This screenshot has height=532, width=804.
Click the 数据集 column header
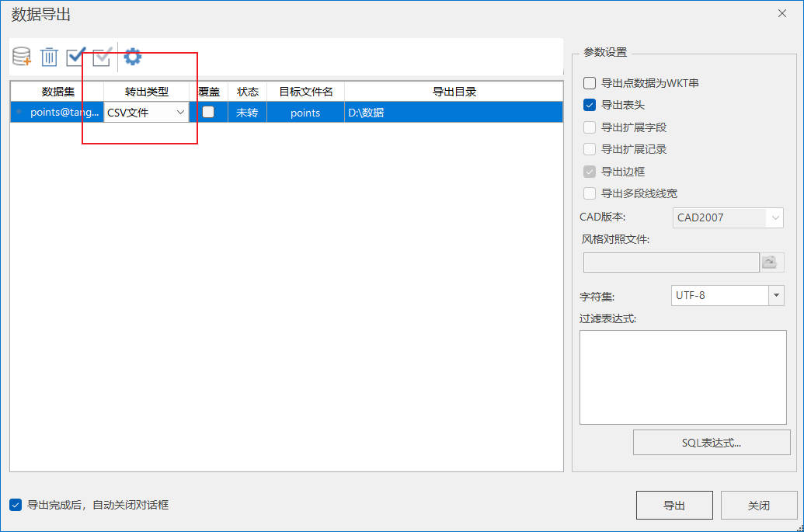pos(57,92)
